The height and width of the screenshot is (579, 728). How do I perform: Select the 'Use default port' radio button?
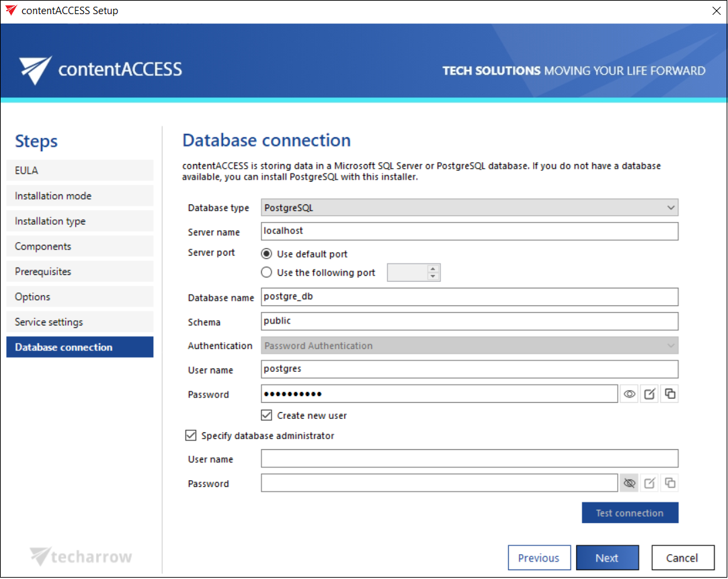tap(267, 254)
